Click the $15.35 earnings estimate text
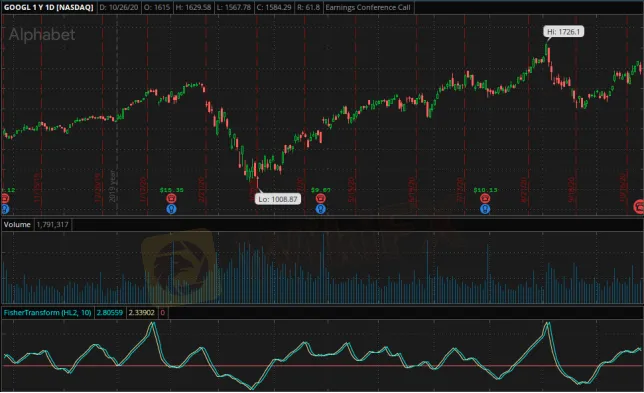 [x=171, y=190]
